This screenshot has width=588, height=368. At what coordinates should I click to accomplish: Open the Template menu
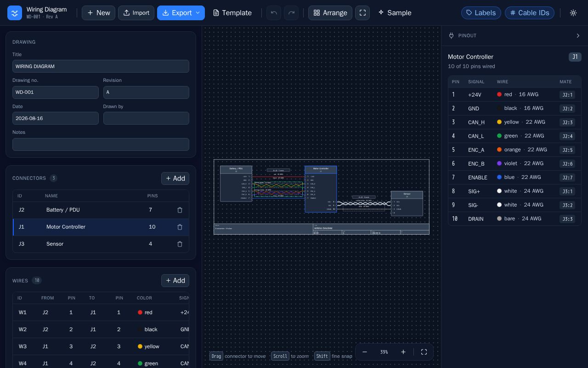click(x=232, y=13)
